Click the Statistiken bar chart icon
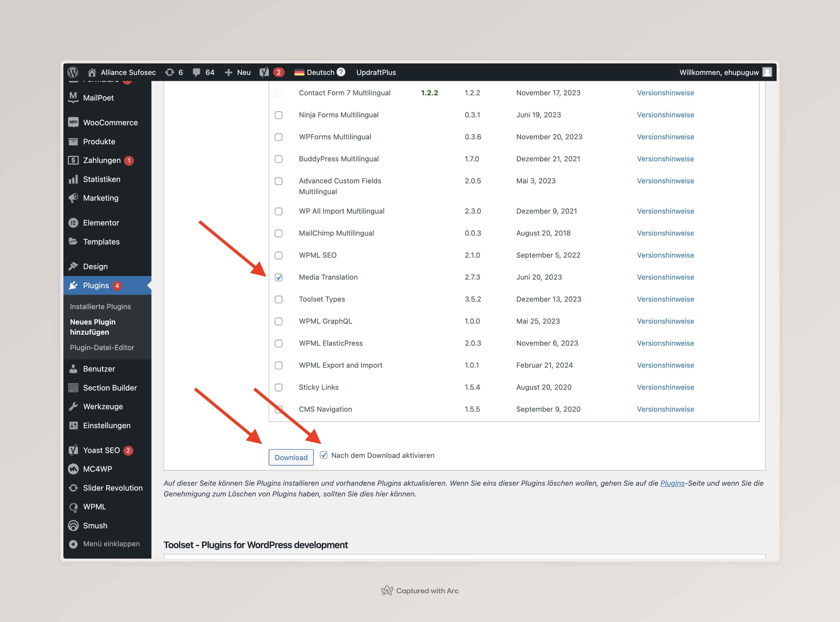840x622 pixels. 73,179
